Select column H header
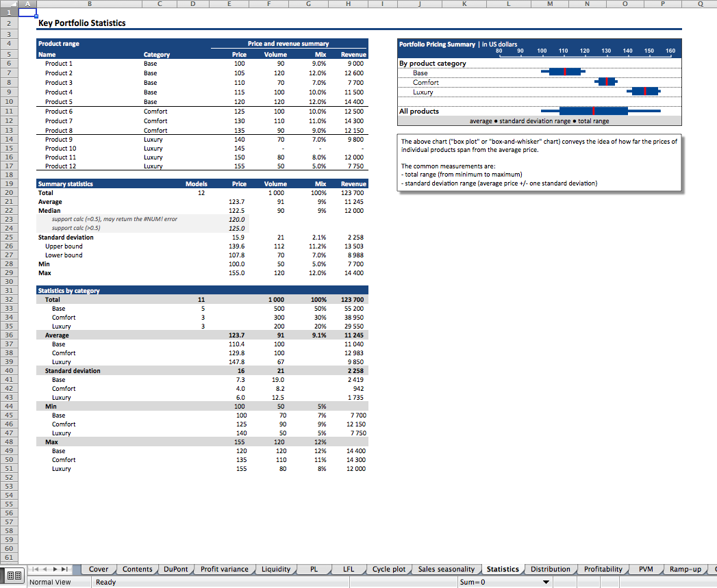717x588 pixels. coord(348,3)
